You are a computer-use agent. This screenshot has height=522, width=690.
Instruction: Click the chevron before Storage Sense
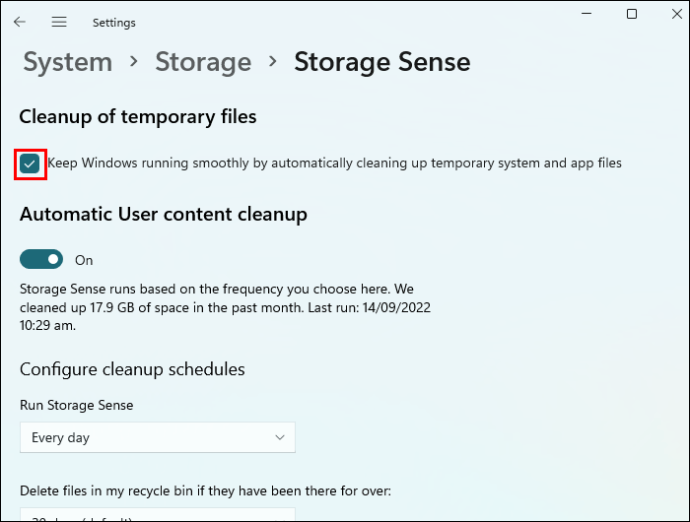click(273, 62)
